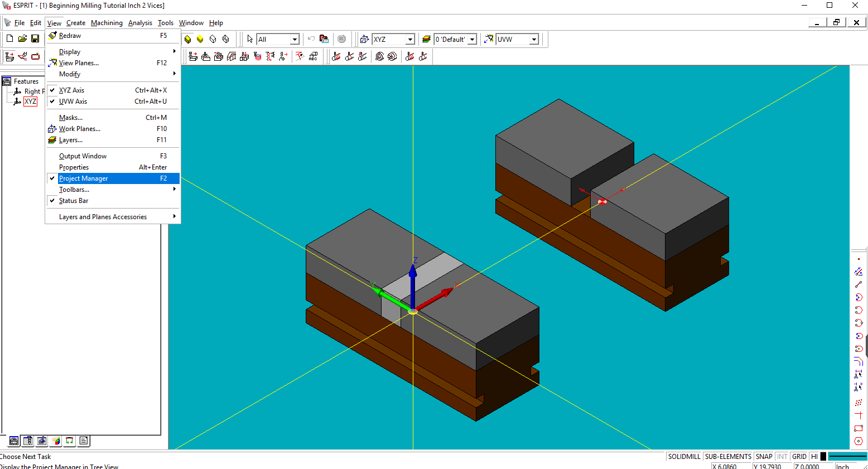Click the Z coordinate field in status bar
This screenshot has height=469, width=868.
[x=813, y=466]
